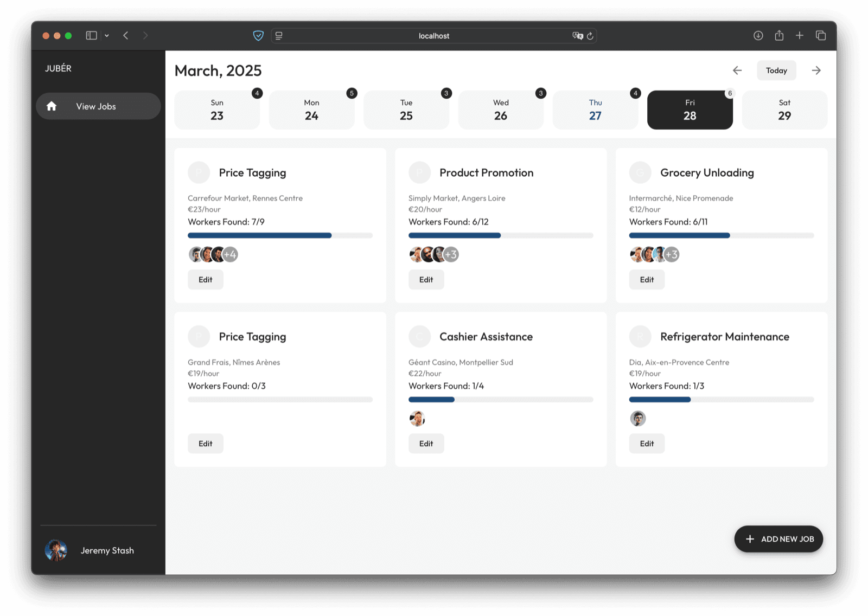The height and width of the screenshot is (616, 868).
Task: Edit the Product Promotion job
Action: coord(426,280)
